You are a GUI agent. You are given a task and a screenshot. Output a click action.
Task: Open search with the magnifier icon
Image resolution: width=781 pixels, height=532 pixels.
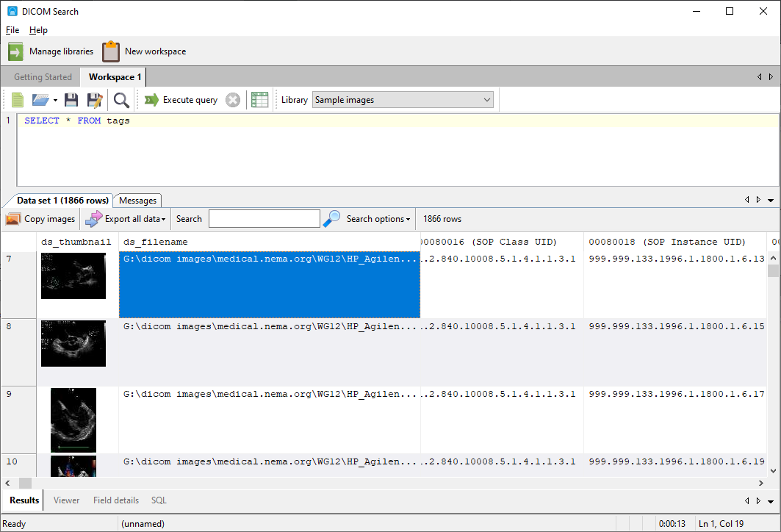[121, 99]
